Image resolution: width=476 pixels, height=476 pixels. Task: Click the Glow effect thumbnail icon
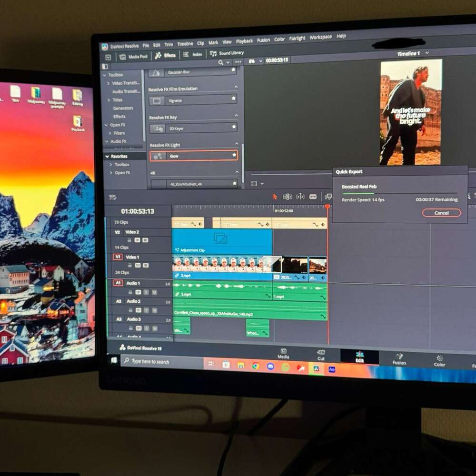click(x=158, y=156)
